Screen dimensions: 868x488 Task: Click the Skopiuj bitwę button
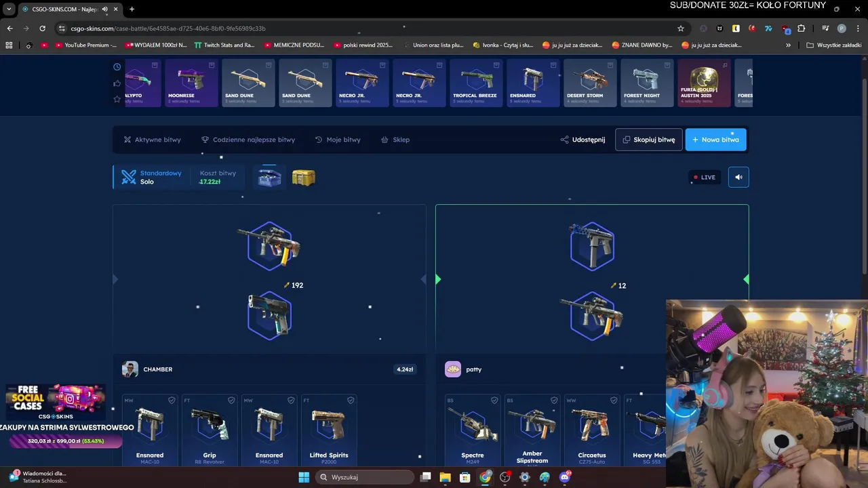pyautogui.click(x=649, y=140)
